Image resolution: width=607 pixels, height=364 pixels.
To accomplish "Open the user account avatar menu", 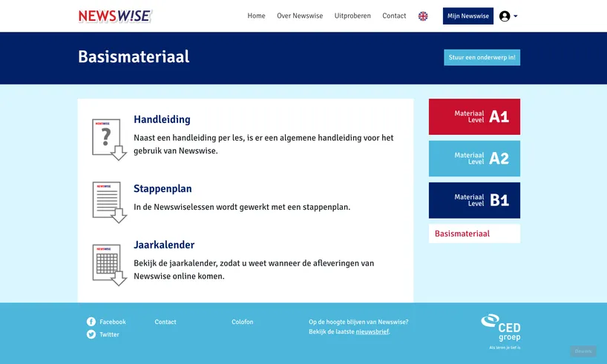I will [x=505, y=16].
